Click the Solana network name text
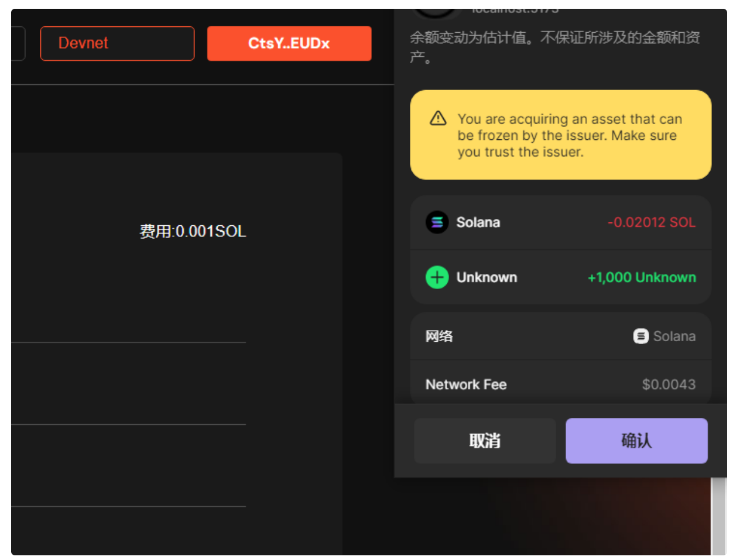 [x=674, y=336]
